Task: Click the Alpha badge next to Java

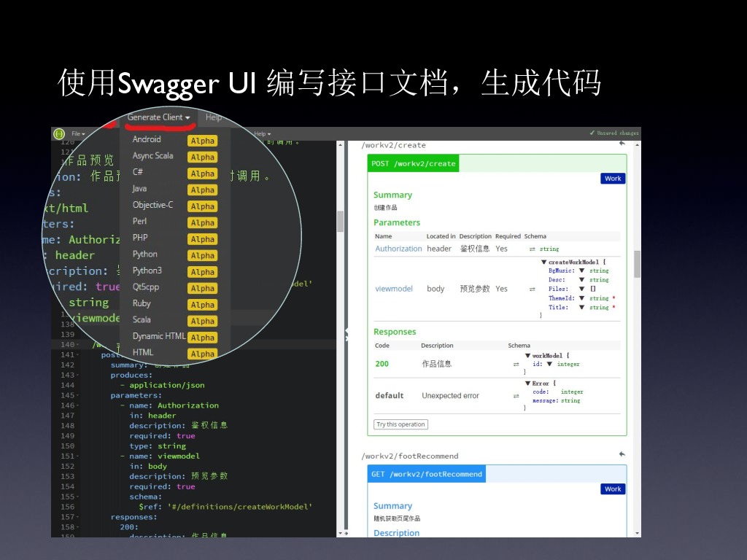Action: [203, 190]
